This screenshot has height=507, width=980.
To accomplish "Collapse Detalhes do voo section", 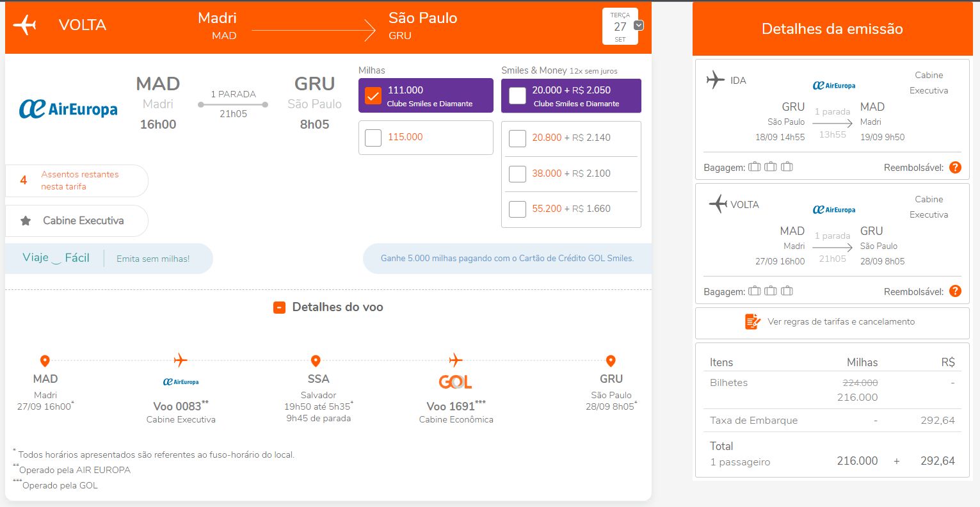I will click(x=279, y=308).
